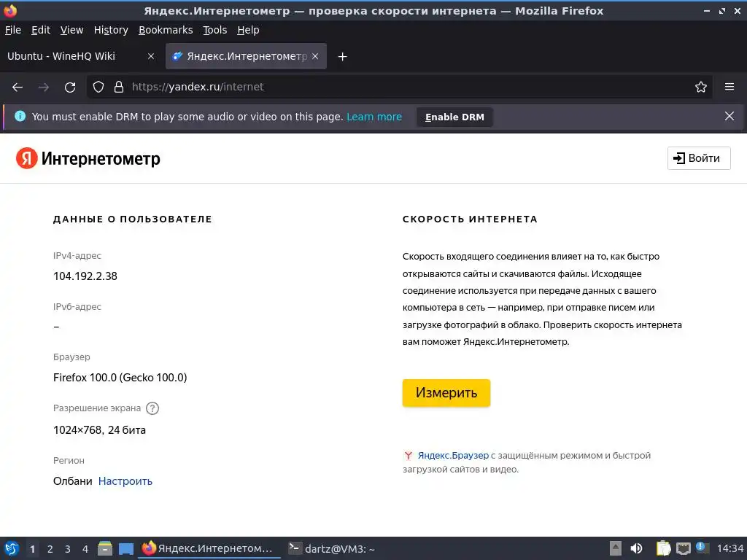747x560 pixels.
Task: Open the History menu
Action: pos(111,30)
